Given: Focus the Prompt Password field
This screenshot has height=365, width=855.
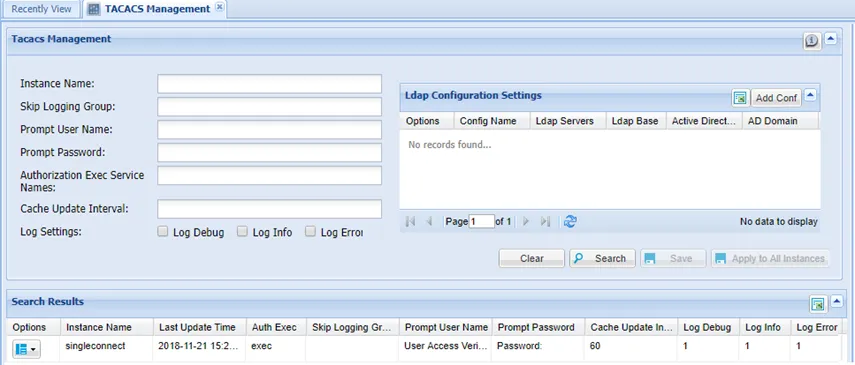Looking at the screenshot, I should point(269,153).
